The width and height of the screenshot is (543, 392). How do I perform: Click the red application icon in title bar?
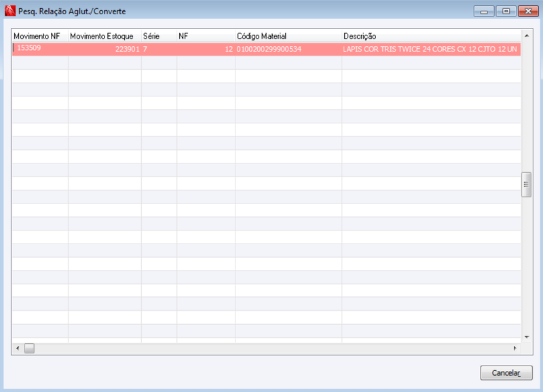(10, 11)
